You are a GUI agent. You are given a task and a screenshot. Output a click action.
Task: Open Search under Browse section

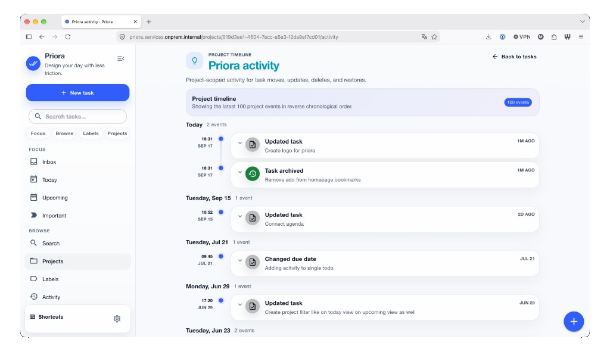(78, 244)
